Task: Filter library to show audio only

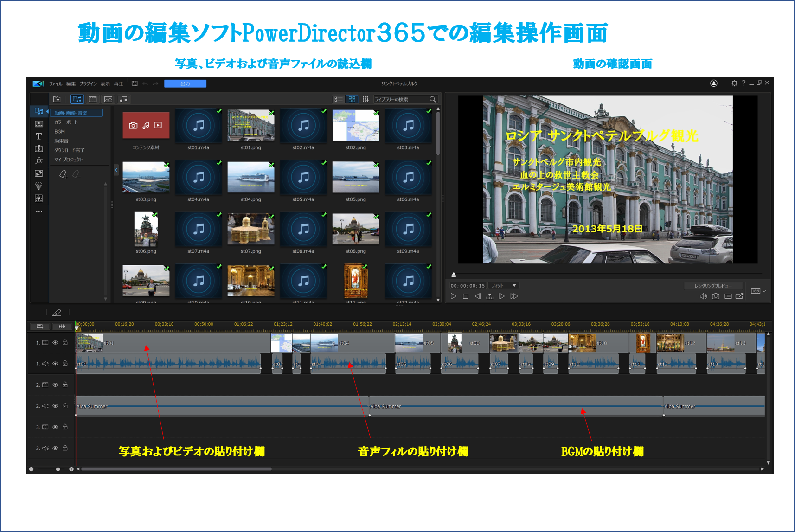Action: tap(123, 99)
